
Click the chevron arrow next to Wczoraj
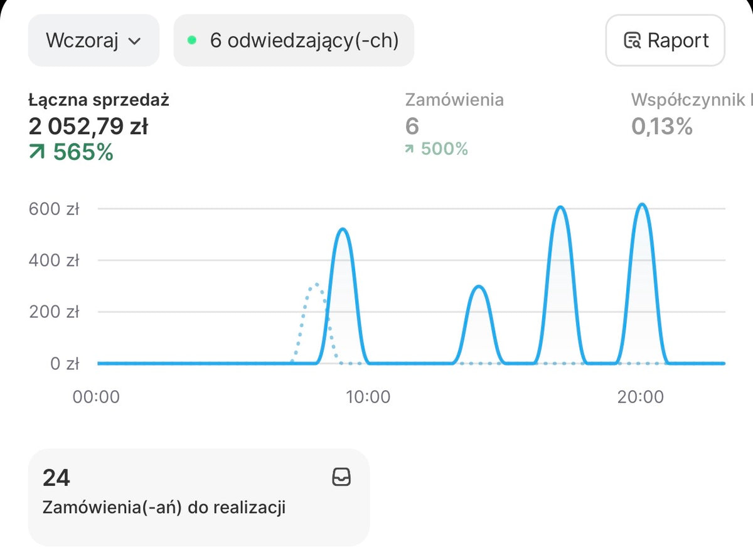134,41
